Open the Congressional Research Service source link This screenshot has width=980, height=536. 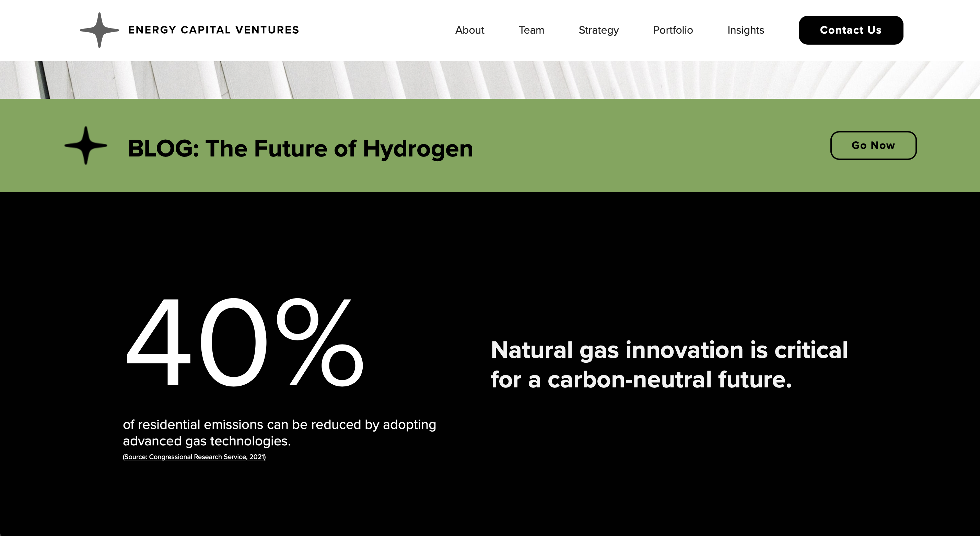coord(194,456)
